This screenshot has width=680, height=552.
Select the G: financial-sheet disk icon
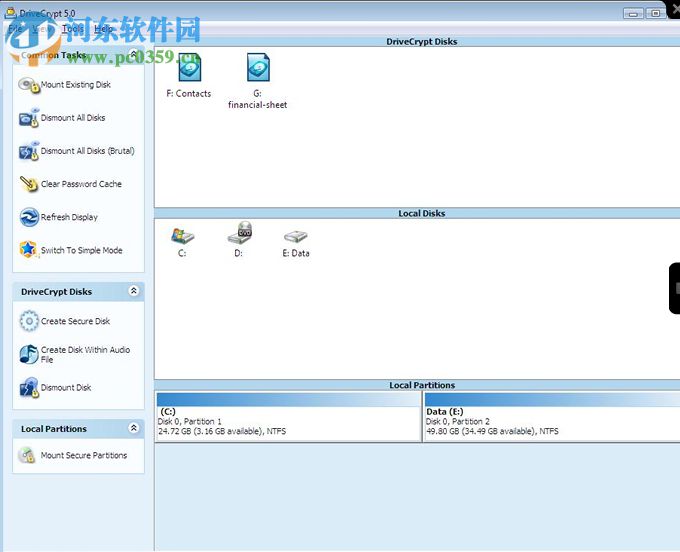click(x=258, y=67)
